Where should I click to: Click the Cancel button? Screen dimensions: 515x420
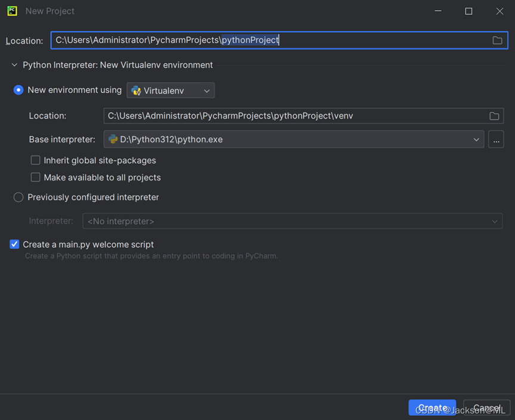[x=487, y=408]
